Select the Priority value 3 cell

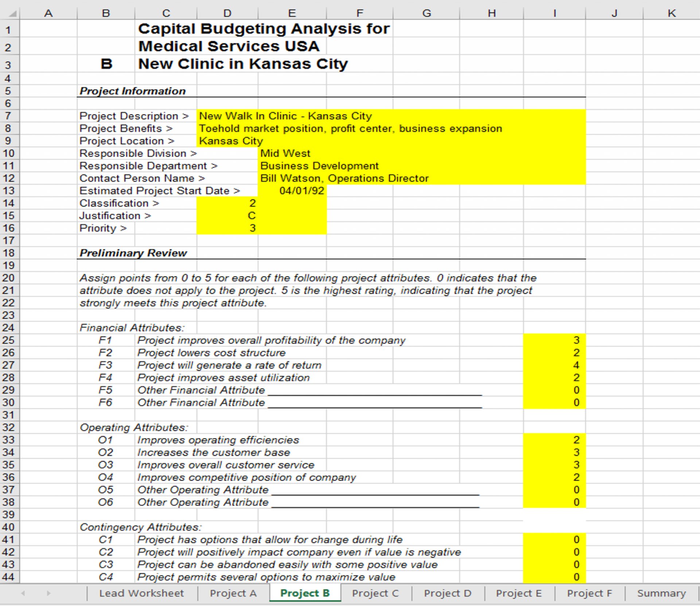tap(227, 228)
